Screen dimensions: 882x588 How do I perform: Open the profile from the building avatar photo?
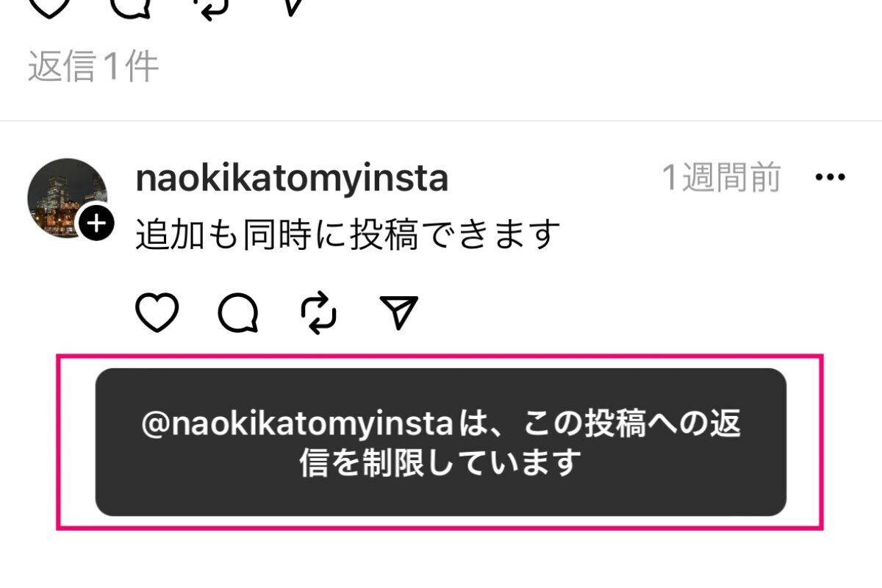68,198
